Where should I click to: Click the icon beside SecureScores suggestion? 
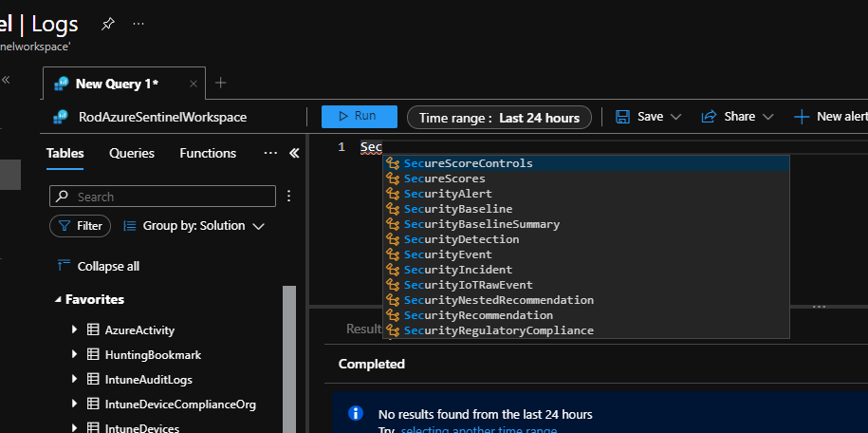tap(393, 179)
